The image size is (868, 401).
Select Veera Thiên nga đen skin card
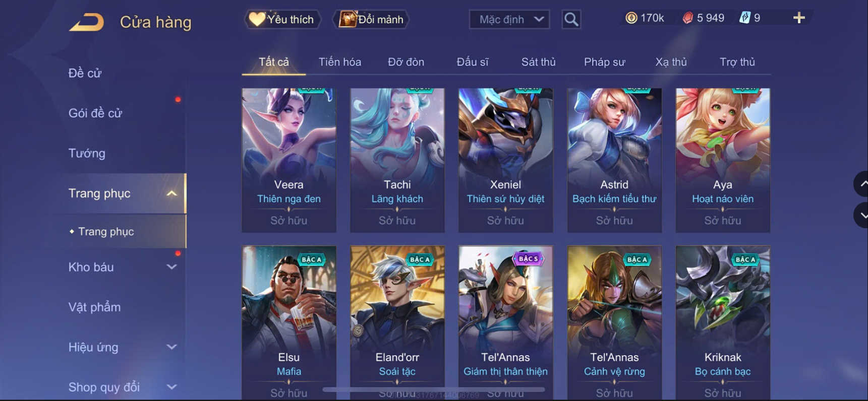click(x=289, y=160)
